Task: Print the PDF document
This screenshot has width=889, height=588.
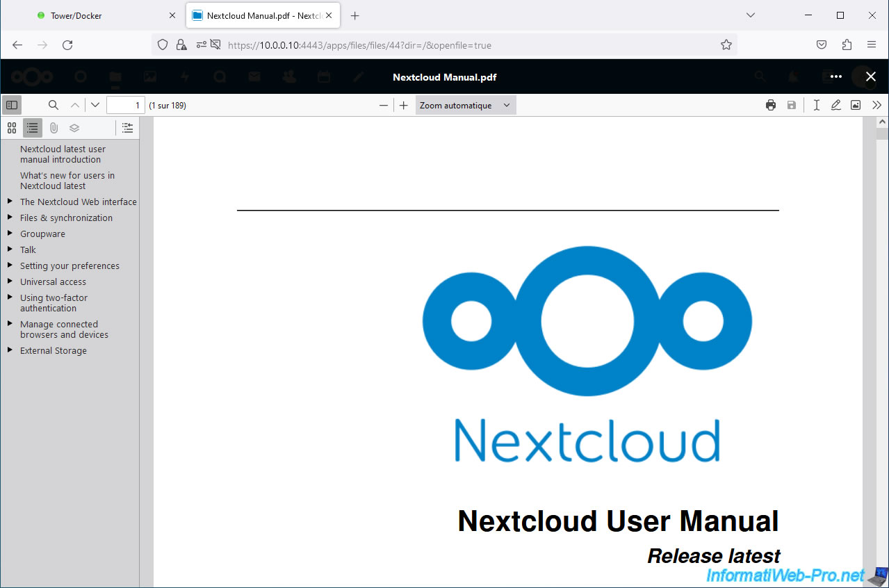Action: pos(771,105)
